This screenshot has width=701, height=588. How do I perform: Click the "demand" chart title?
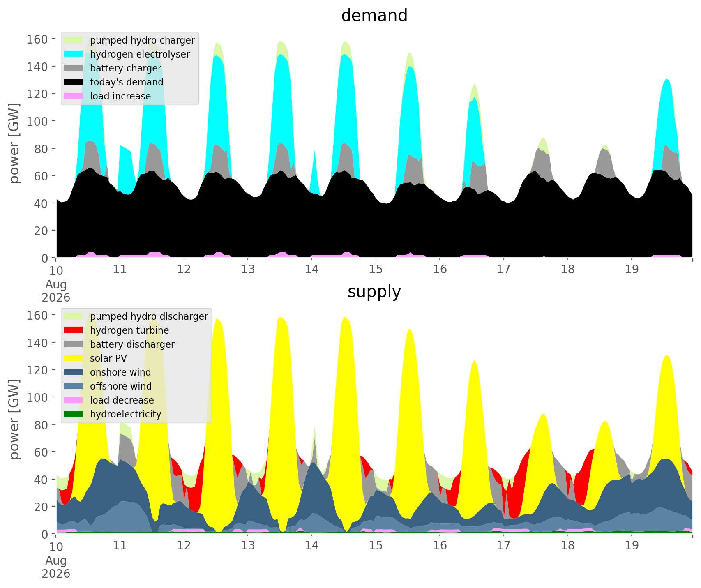click(374, 16)
